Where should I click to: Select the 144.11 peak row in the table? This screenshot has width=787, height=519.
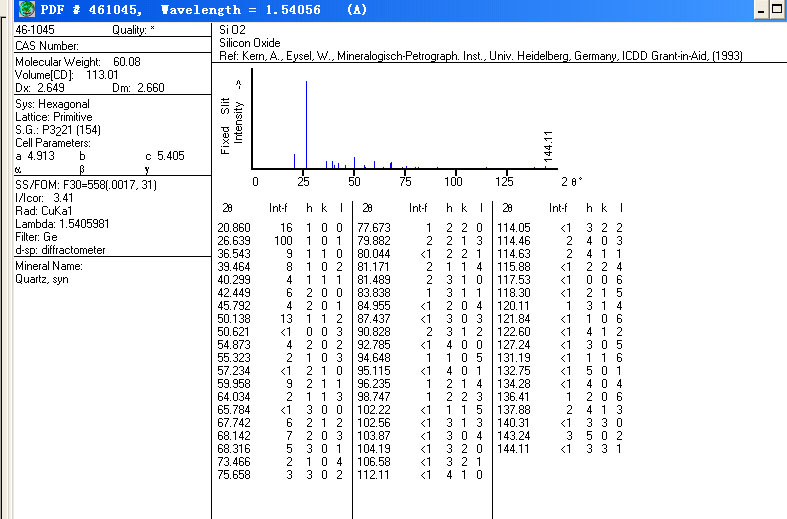coord(561,449)
